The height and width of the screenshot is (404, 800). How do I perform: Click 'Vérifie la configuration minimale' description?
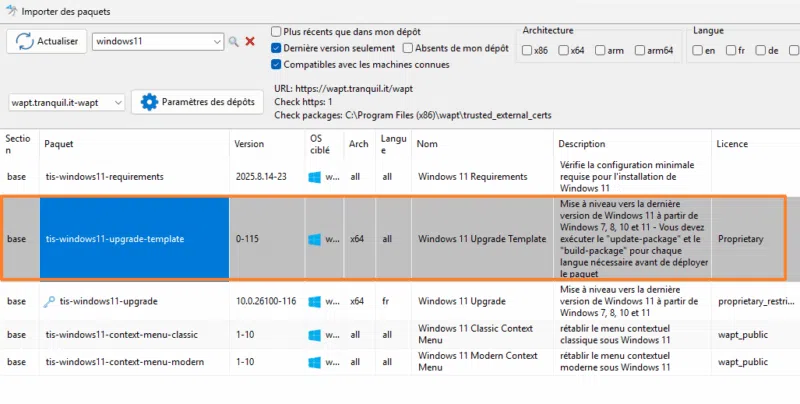point(627,176)
